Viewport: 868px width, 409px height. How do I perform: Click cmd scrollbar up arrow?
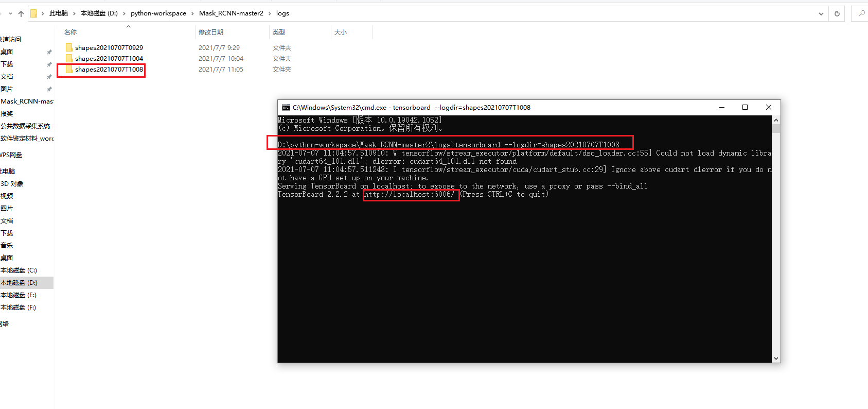[776, 120]
